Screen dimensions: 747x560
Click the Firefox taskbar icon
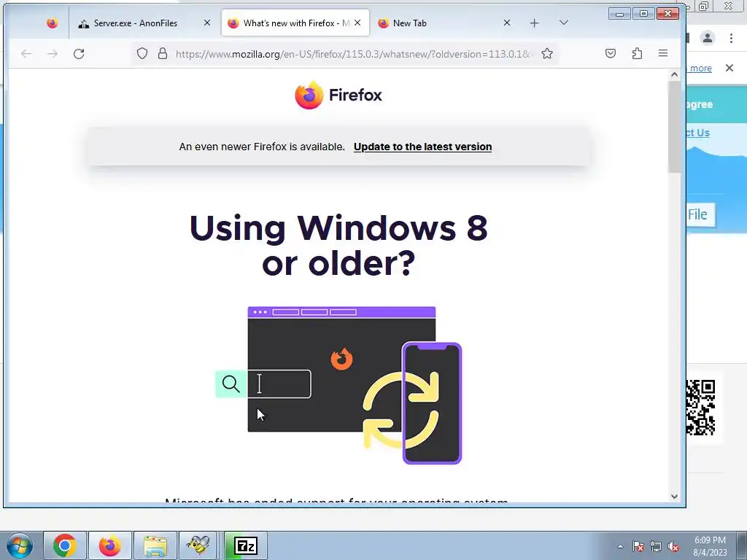pyautogui.click(x=109, y=545)
